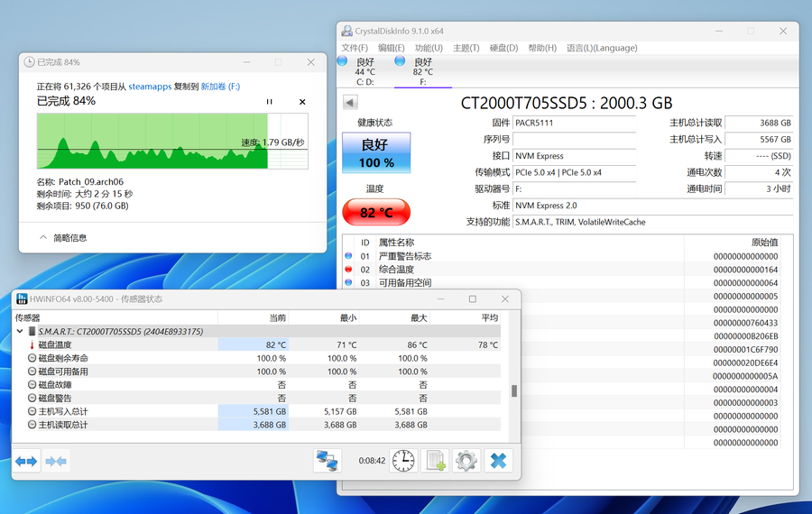Open the 功能(U) menu in CrystalDiskInfo
This screenshot has width=812, height=514.
coord(429,48)
